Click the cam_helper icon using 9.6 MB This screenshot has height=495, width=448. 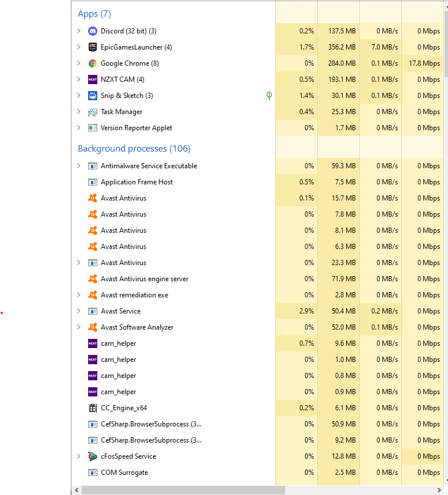coord(93,343)
